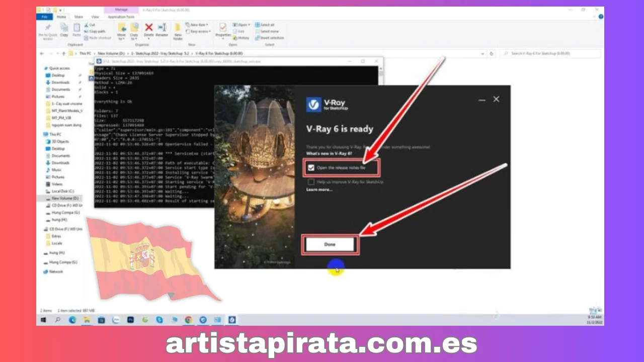Screen dimensions: 644x362
Task: Click Done in V-Ray installer
Action: tap(330, 244)
